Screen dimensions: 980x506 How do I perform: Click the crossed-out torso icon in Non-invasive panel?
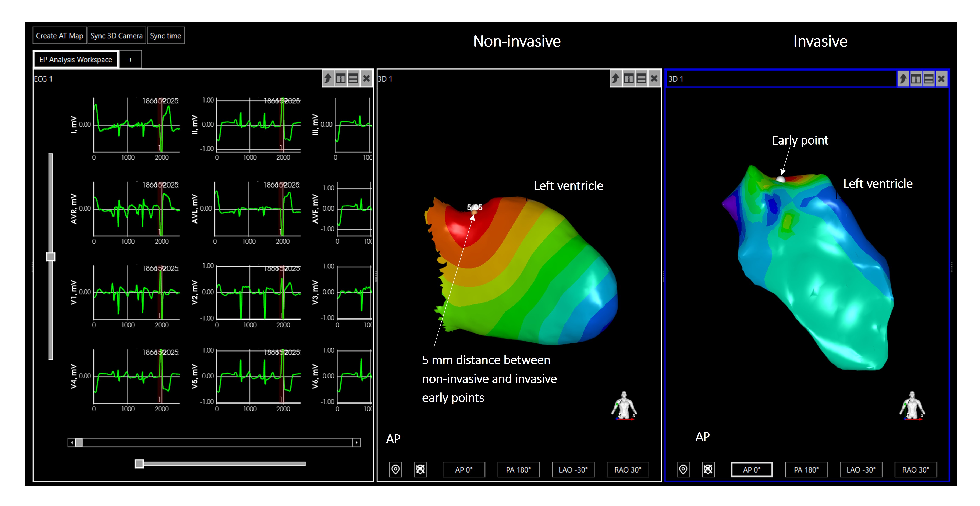[420, 470]
